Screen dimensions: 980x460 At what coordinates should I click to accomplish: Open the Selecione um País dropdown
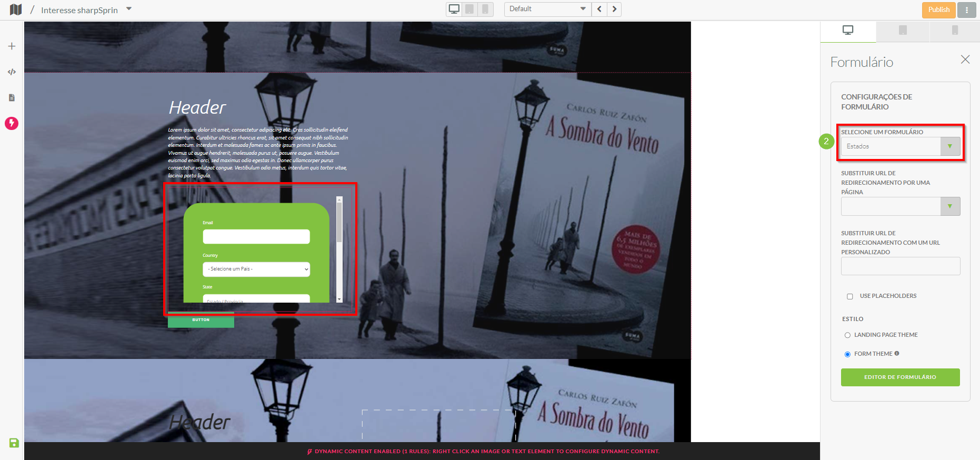[x=256, y=269]
